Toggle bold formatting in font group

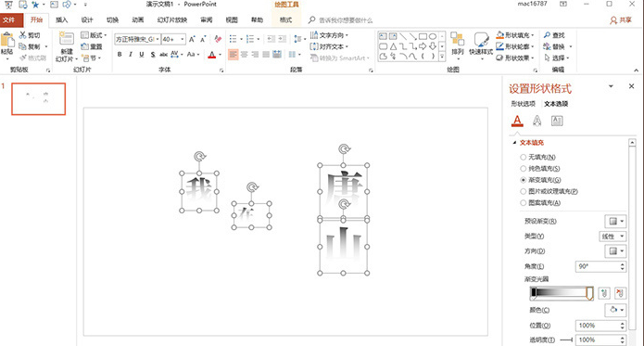click(120, 54)
